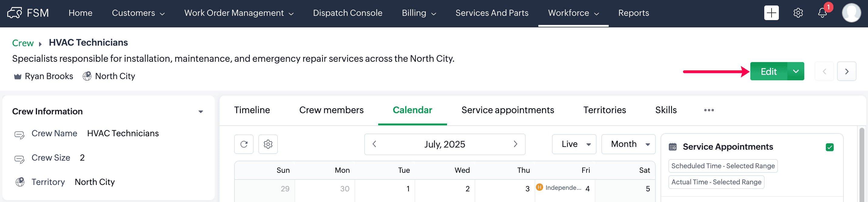Viewport: 868px width, 202px height.
Task: Open calendar settings gear
Action: click(x=268, y=144)
